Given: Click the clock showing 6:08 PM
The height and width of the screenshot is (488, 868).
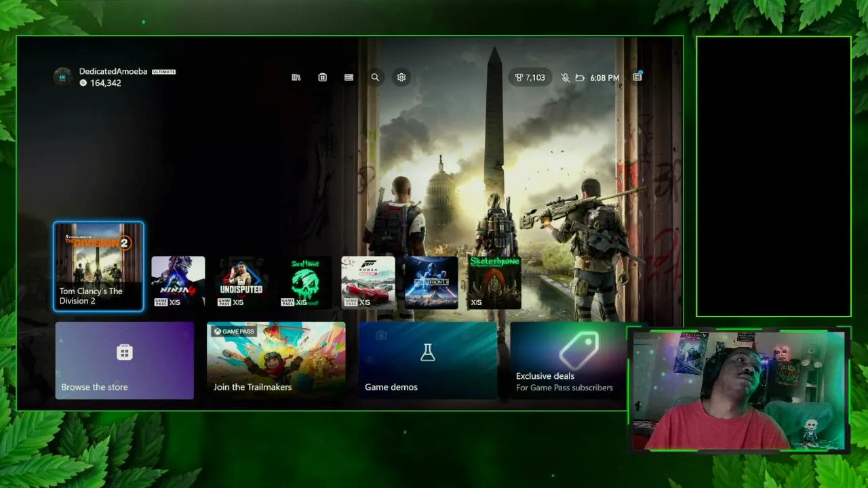Looking at the screenshot, I should pyautogui.click(x=605, y=78).
